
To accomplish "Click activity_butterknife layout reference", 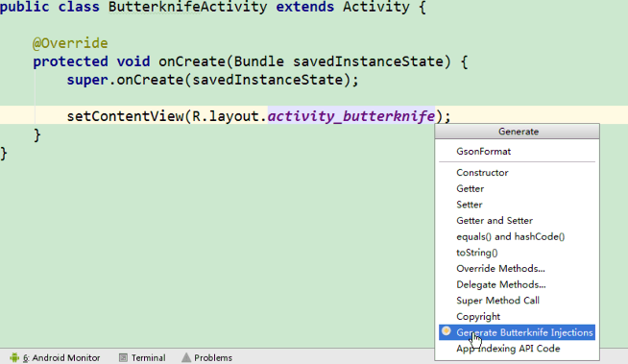I will tap(351, 116).
